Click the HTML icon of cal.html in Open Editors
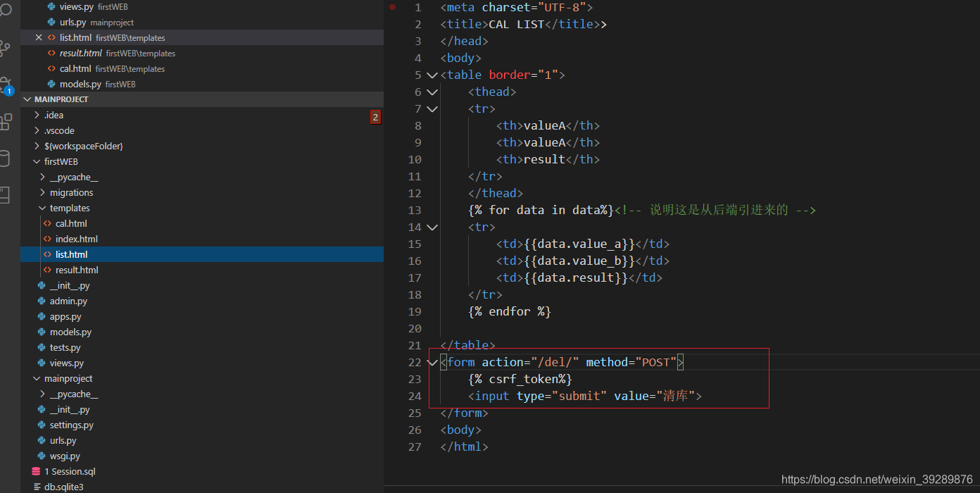980x493 pixels. 51,68
